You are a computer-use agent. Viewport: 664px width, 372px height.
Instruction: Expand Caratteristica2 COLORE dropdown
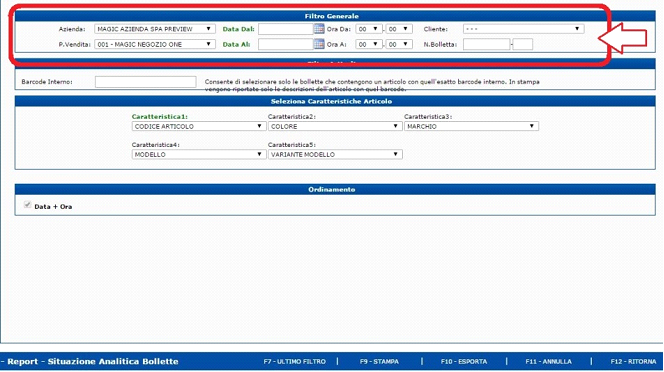[335, 126]
